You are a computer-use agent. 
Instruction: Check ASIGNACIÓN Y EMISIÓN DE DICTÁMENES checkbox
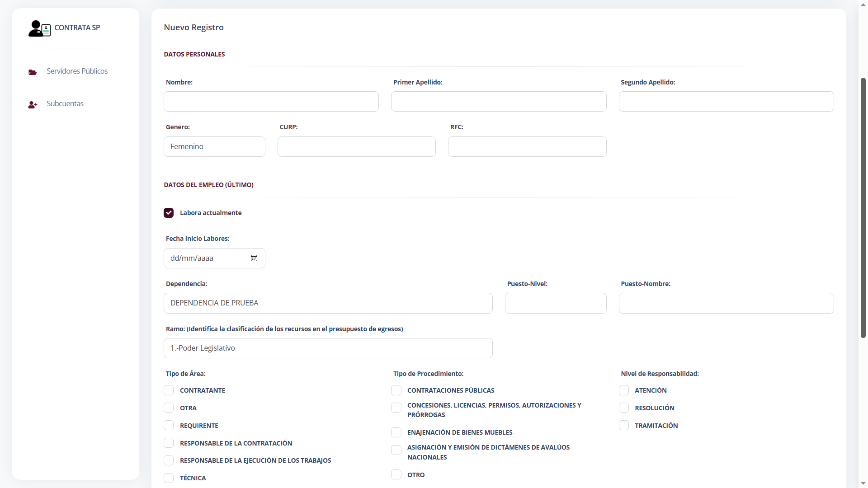pyautogui.click(x=396, y=450)
